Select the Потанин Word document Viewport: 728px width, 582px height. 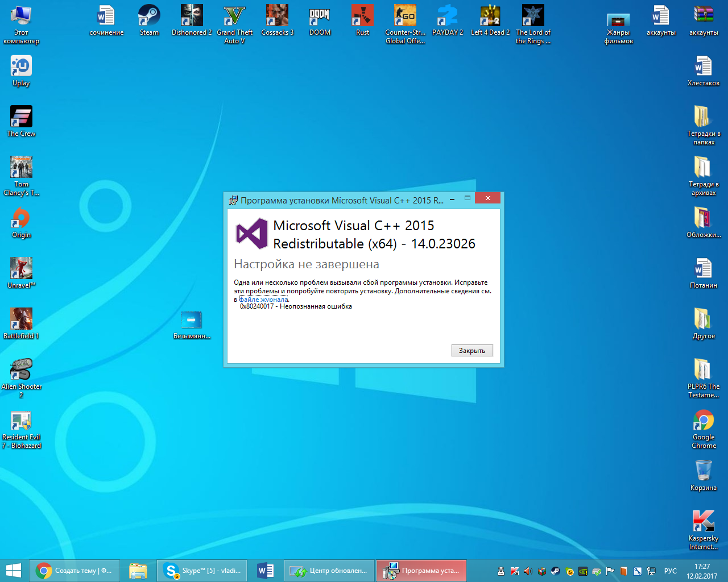coord(704,273)
